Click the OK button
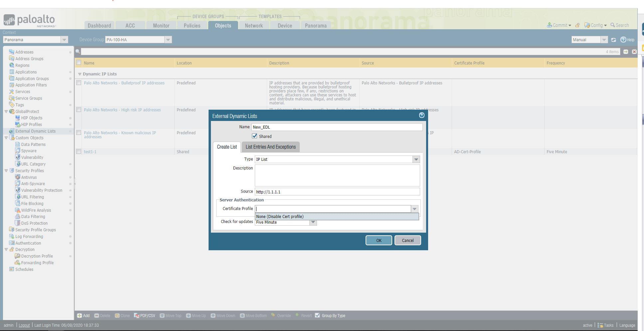This screenshot has width=644, height=331. point(379,240)
